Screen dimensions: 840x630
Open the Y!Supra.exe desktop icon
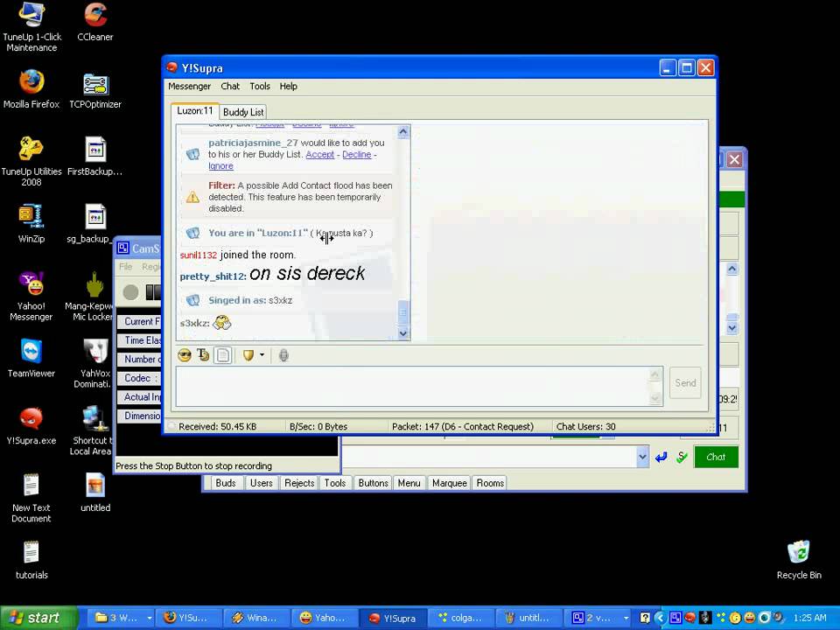tap(31, 426)
